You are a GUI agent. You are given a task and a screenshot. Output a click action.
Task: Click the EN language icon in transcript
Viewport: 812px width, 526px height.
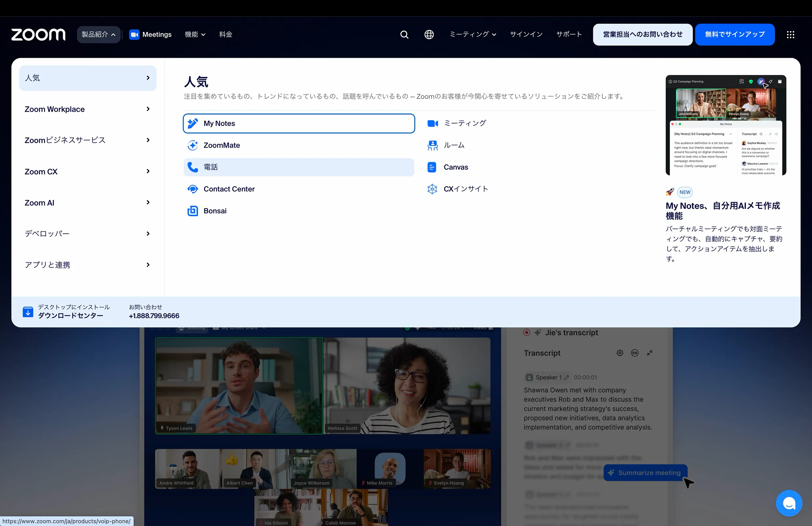635,353
